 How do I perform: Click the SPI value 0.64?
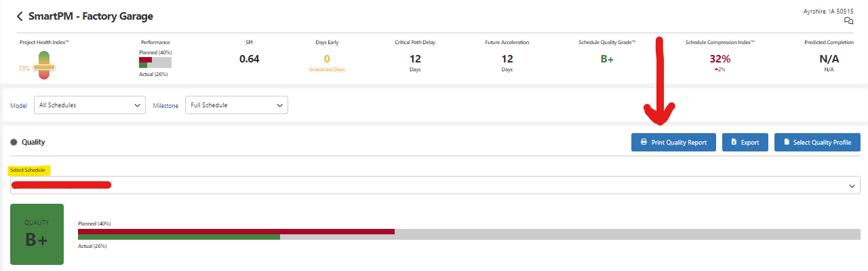[x=250, y=59]
